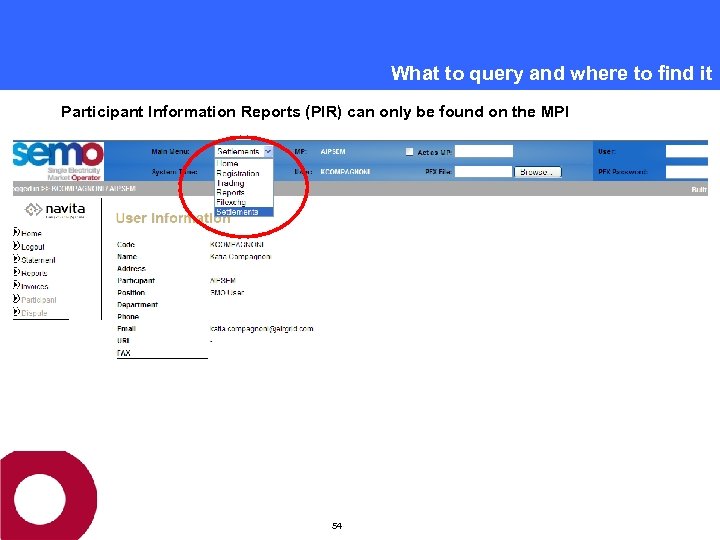Click the arrow icon beside Invoices link
The width and height of the screenshot is (720, 540).
point(17,286)
